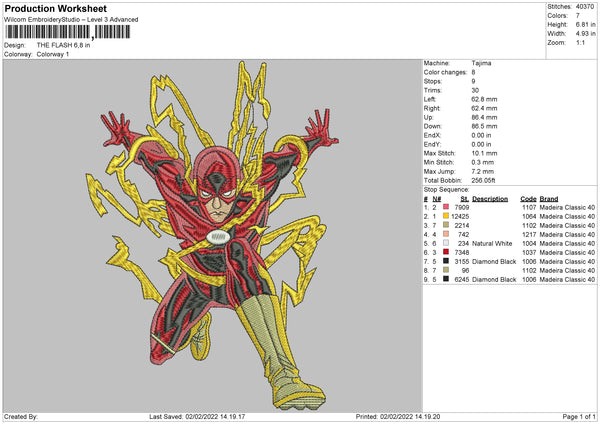Click the 'Stop Sequence:' heading
Viewport: 600px width, 424px height.
(446, 190)
